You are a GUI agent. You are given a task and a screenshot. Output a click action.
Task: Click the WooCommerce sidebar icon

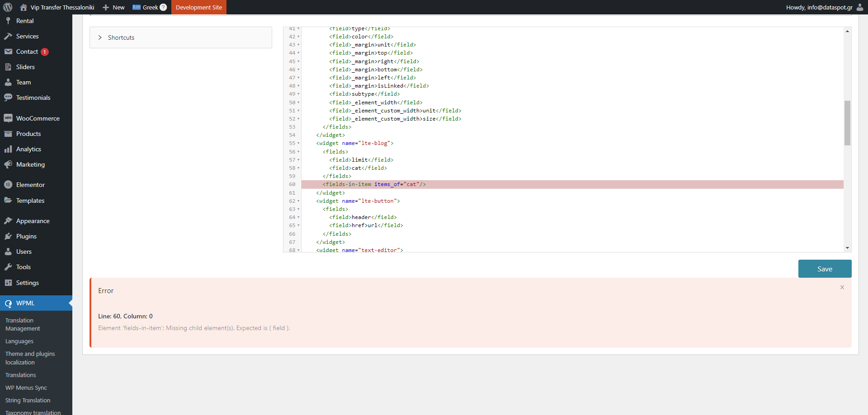(8, 118)
